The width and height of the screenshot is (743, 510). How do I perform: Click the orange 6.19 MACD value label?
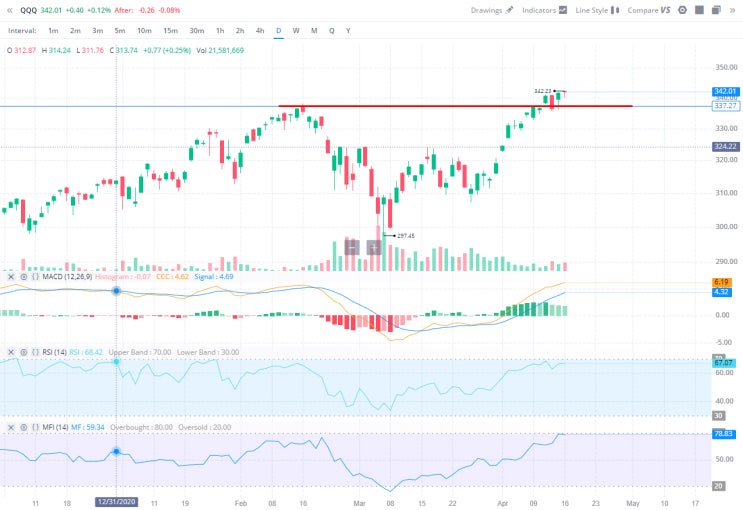tap(722, 282)
